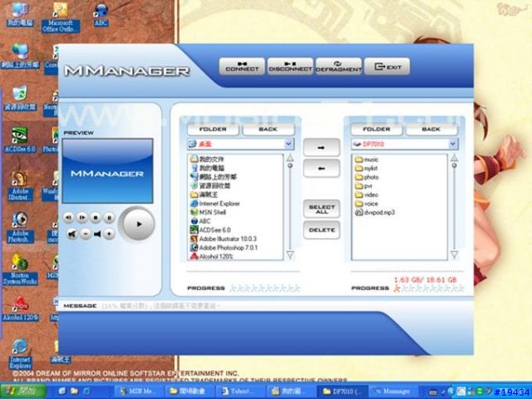Click the next track preview button
The height and width of the screenshot is (399, 532).
(x=82, y=218)
